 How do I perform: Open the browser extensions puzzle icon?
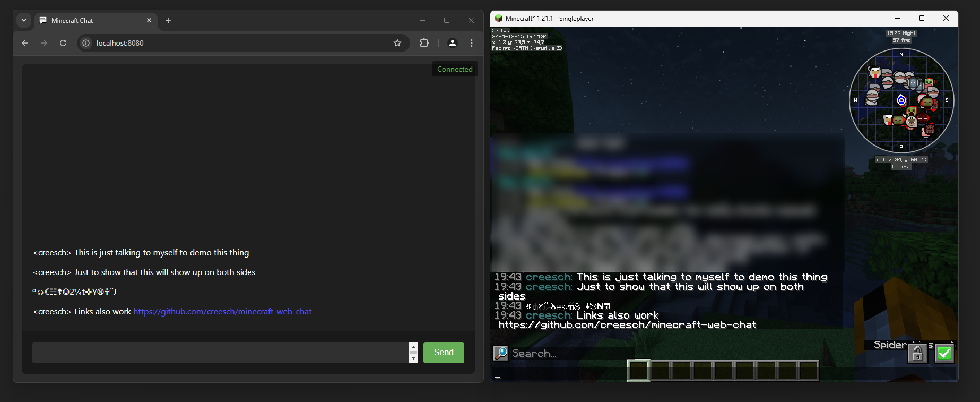tap(424, 43)
